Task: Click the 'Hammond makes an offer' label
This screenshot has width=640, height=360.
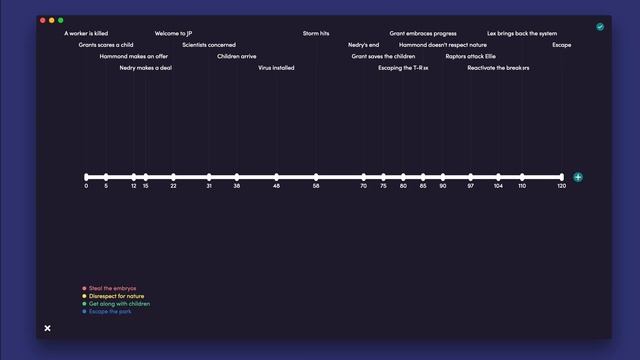Action: [134, 56]
